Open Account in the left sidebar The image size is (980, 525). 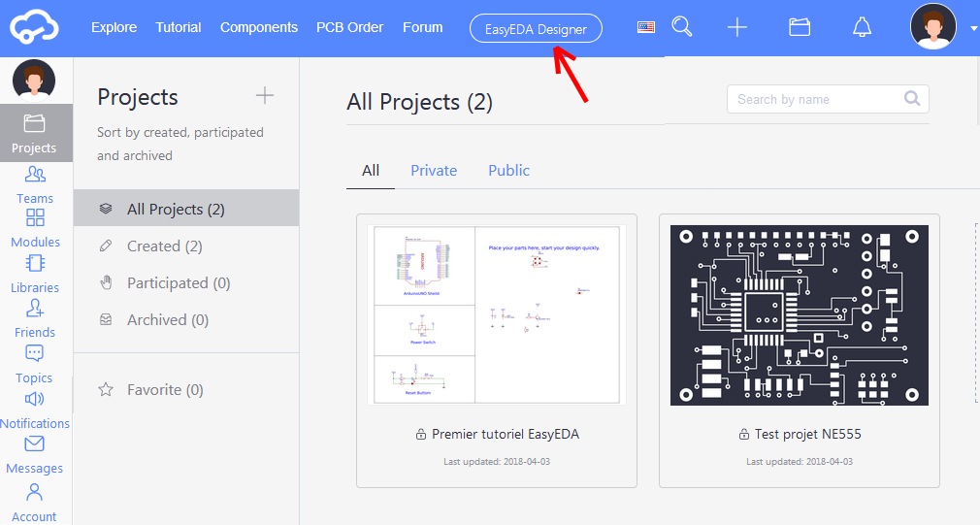point(34,503)
